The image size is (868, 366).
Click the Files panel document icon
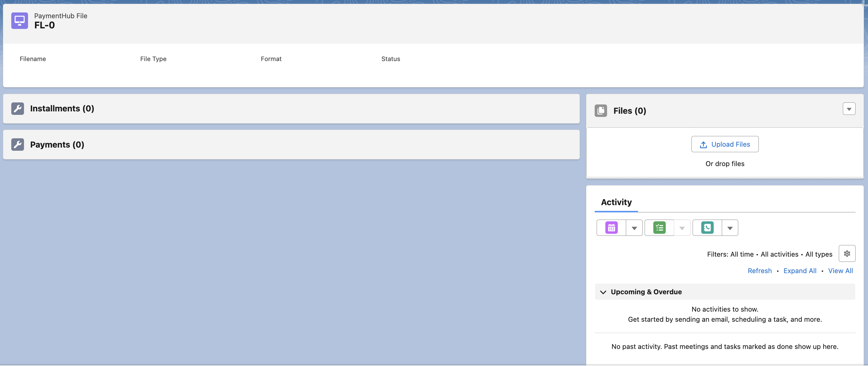601,110
